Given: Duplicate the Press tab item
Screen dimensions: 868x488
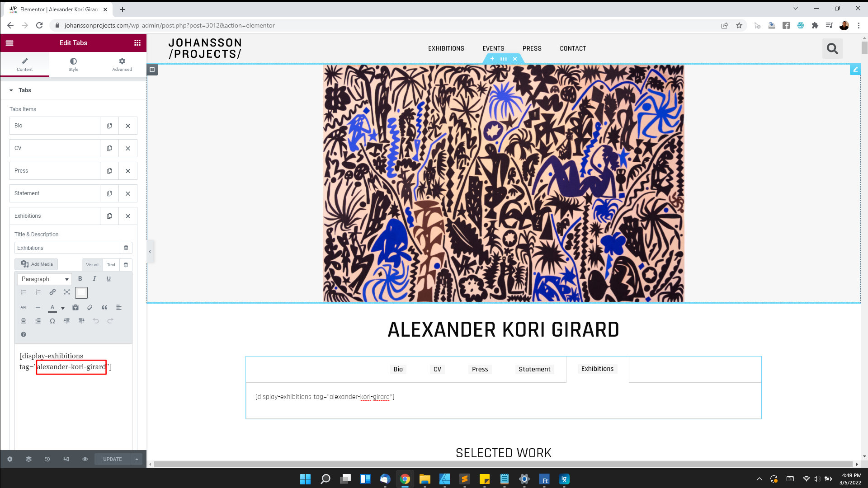Looking at the screenshot, I should pyautogui.click(x=109, y=171).
